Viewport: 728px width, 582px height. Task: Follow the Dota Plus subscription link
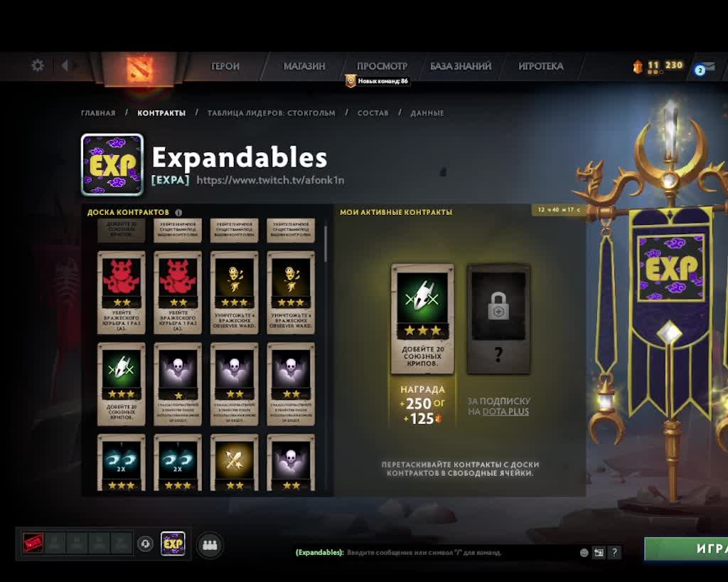(505, 411)
